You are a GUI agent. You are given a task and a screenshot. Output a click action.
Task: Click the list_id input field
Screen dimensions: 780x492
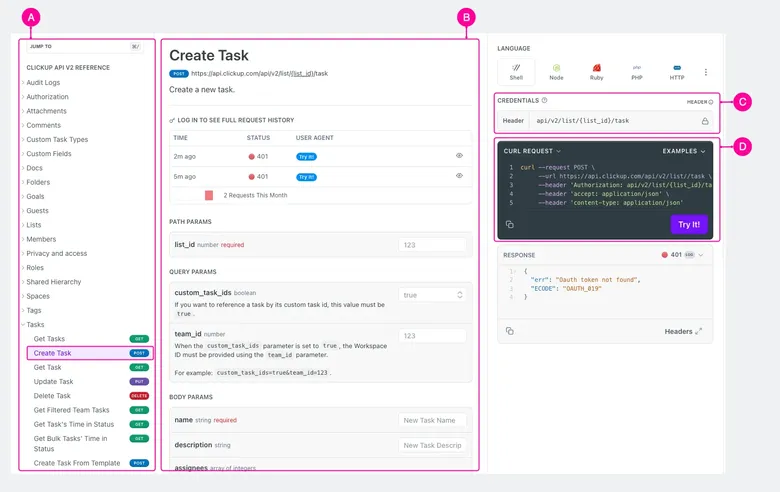tap(432, 245)
